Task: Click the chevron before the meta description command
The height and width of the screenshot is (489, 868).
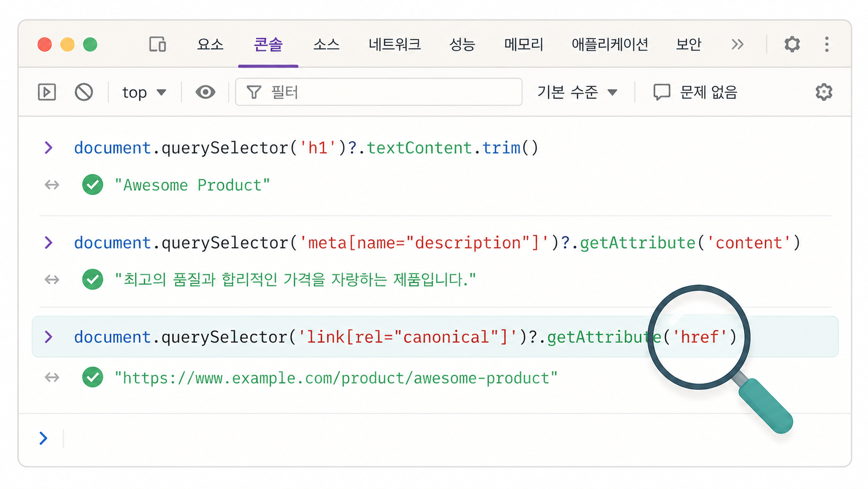Action: (48, 242)
